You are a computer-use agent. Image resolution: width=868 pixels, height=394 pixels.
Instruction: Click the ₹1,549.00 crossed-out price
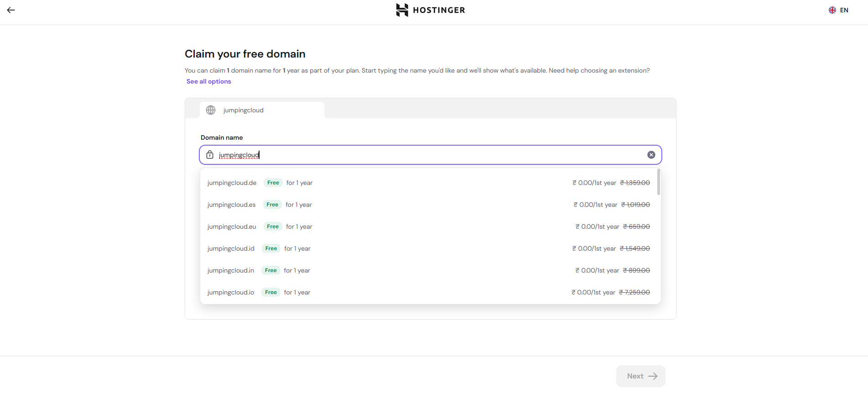(x=635, y=248)
